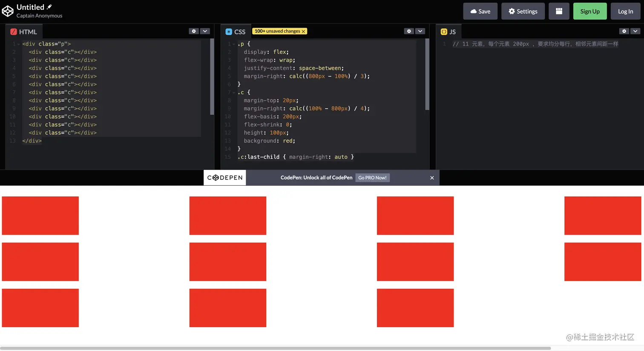Screen dimensions: 644x351
Task: Click the Untitled pen title
Action: point(30,7)
